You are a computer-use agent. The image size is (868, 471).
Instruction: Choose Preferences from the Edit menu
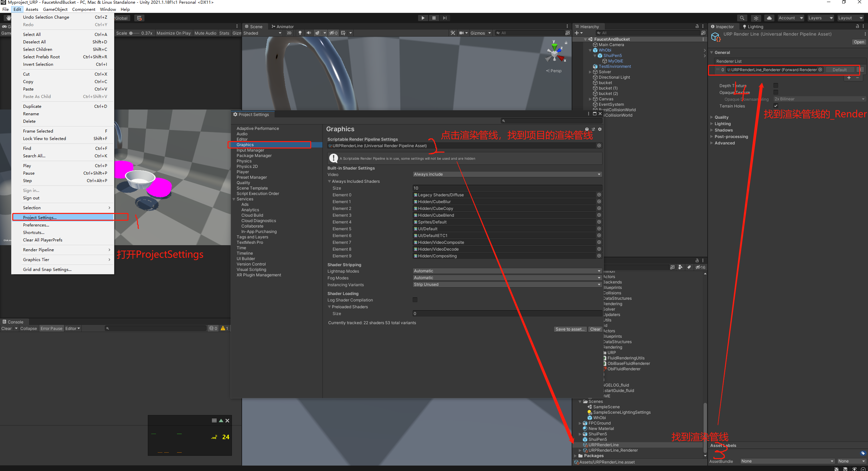tap(36, 225)
